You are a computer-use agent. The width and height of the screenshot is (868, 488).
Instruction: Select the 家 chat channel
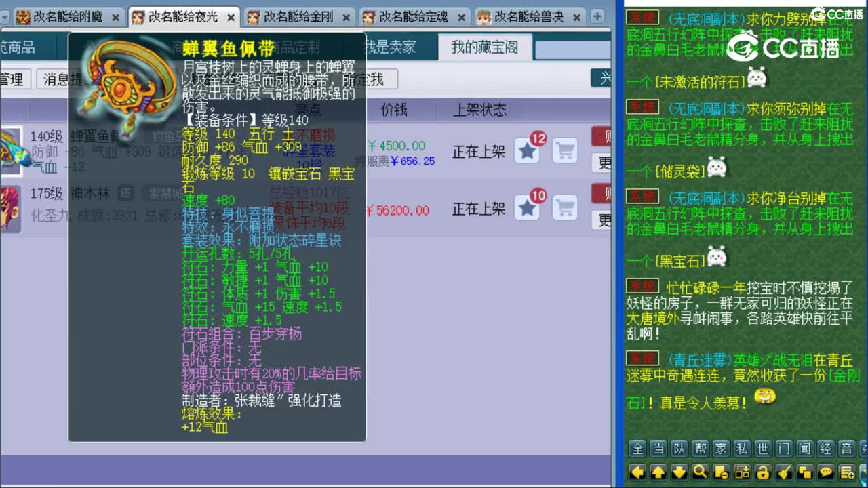pyautogui.click(x=721, y=448)
